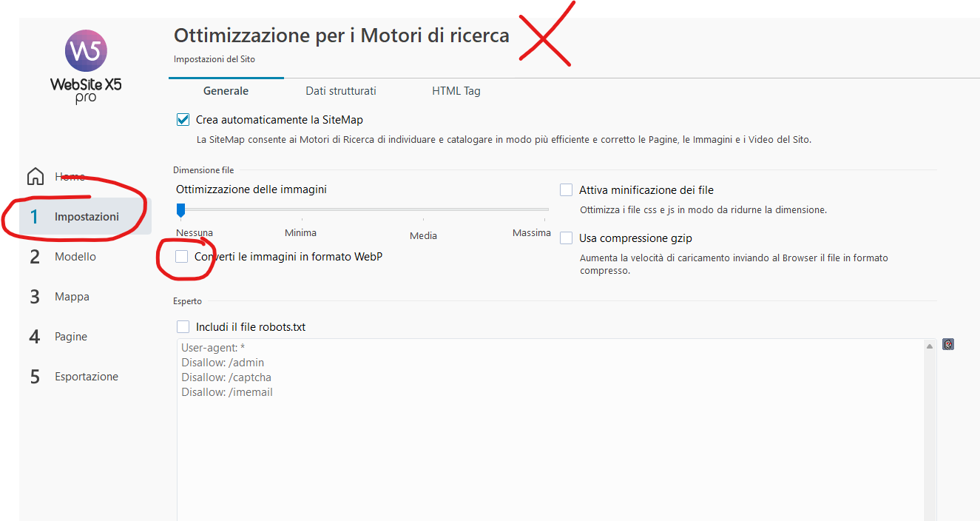Click the scroll up arrow in robots.txt box

929,346
